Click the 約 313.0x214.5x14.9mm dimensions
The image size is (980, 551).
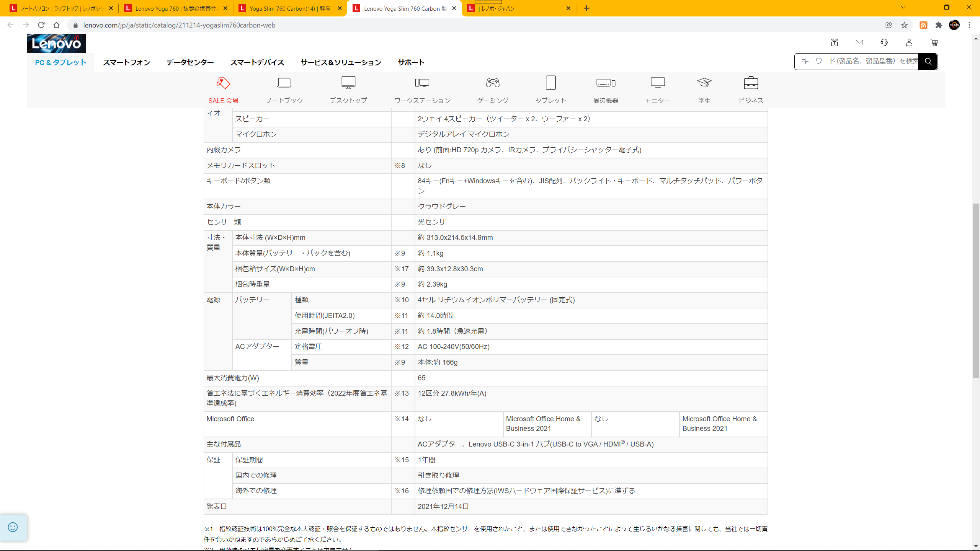point(456,238)
